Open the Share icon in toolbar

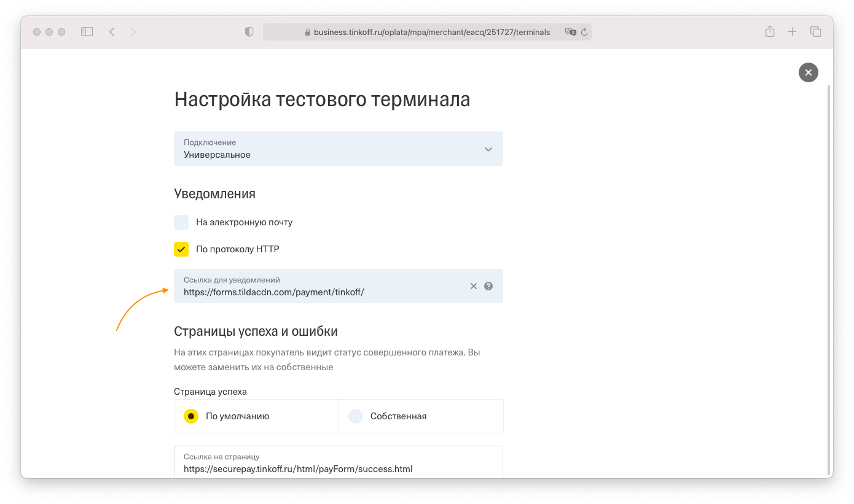(770, 31)
